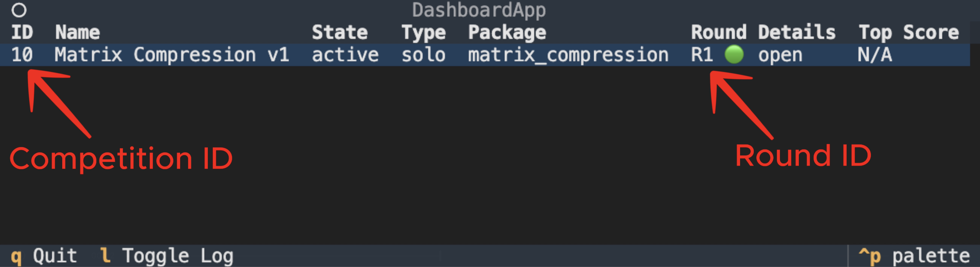Click the R1 round cell
Viewport: 980px width, 267px height.
click(702, 55)
